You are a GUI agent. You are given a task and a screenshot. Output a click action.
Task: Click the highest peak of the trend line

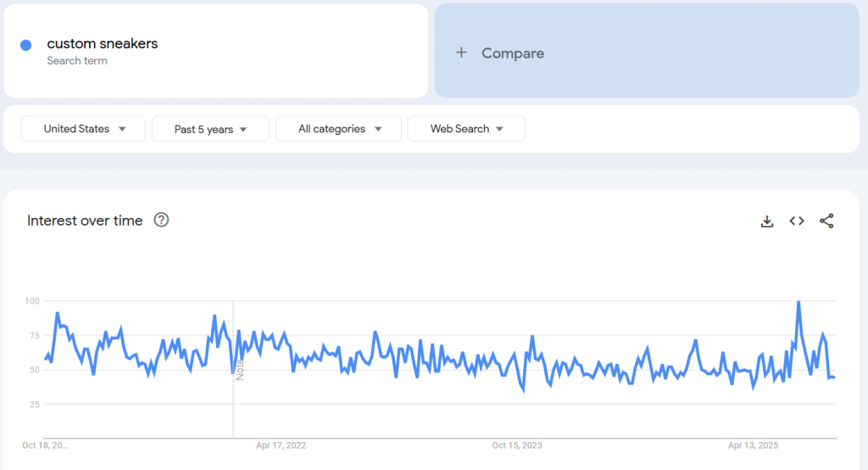pyautogui.click(x=798, y=302)
